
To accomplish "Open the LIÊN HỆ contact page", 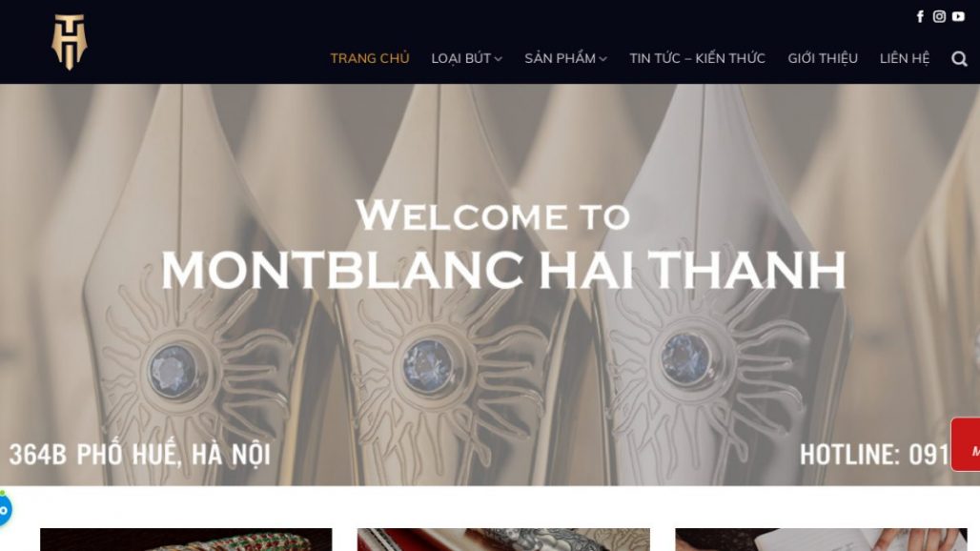I will pyautogui.click(x=905, y=58).
